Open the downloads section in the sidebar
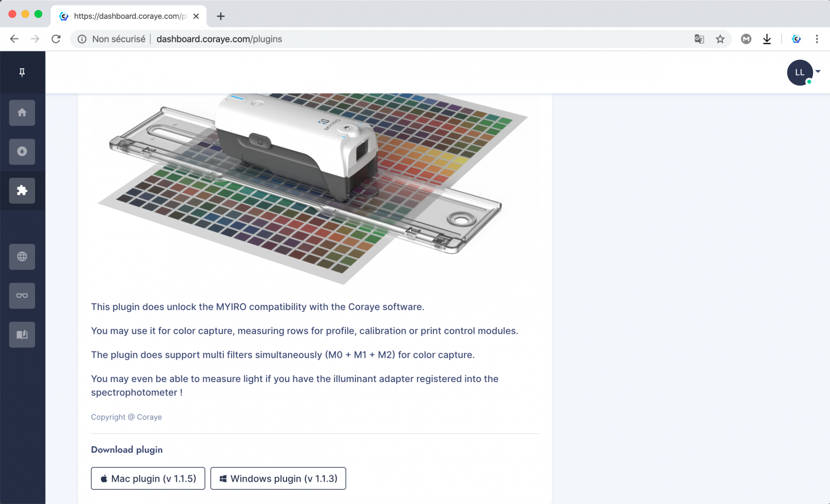The image size is (830, 504). tap(22, 152)
